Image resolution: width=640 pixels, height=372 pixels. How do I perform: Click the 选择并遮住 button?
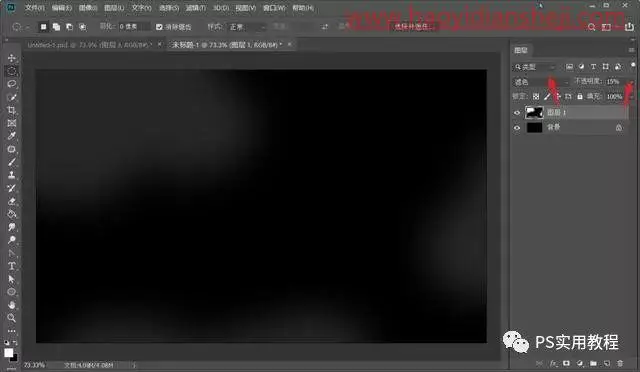coord(412,27)
